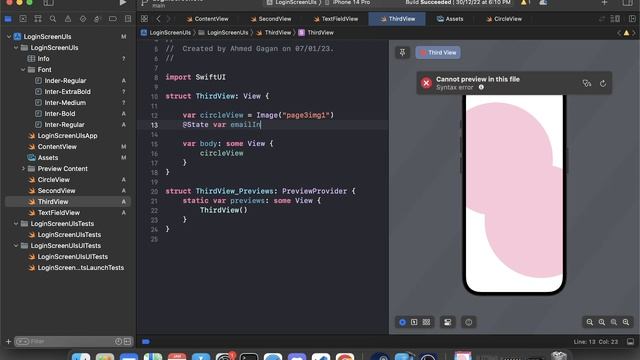Add an editor on the right
This screenshot has height=360, width=640.
pyautogui.click(x=632, y=19)
